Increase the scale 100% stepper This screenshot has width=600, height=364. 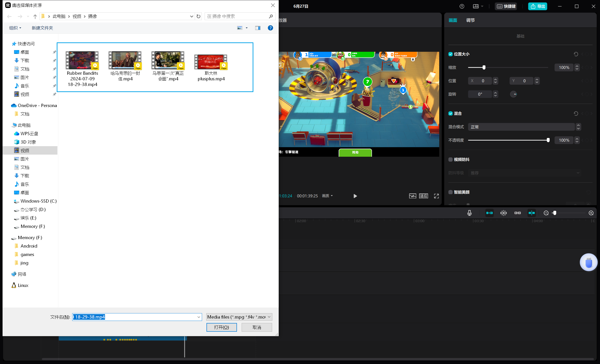pyautogui.click(x=577, y=66)
